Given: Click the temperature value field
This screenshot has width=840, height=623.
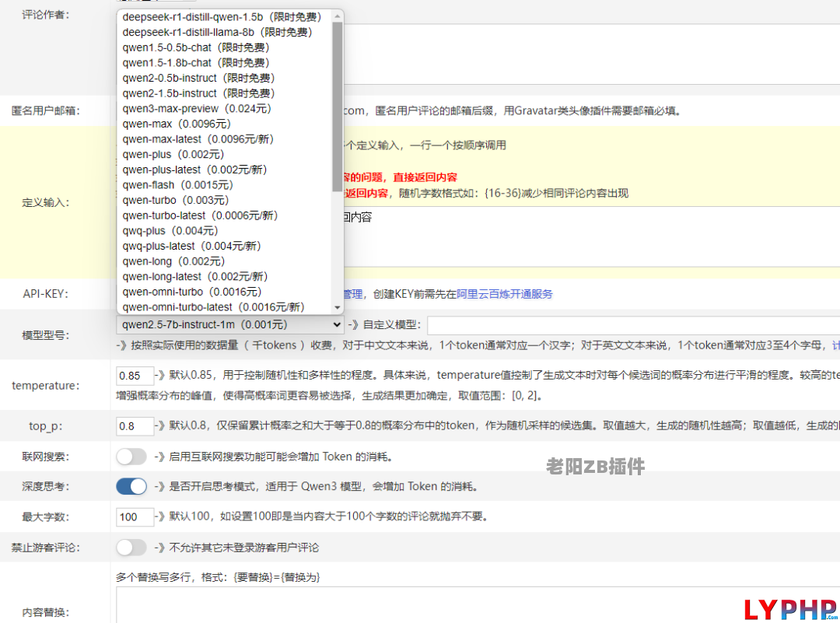Looking at the screenshot, I should [135, 376].
